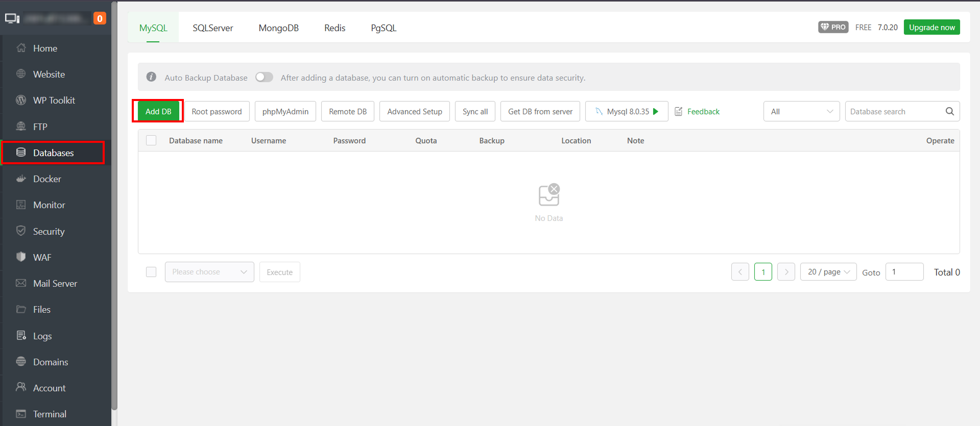
Task: Click the Website globe icon in sidebar
Action: tap(21, 74)
